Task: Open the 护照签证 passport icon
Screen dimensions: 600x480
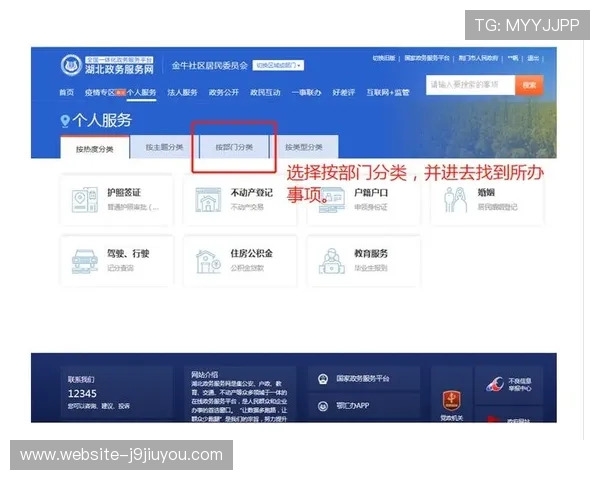Action: pyautogui.click(x=85, y=200)
